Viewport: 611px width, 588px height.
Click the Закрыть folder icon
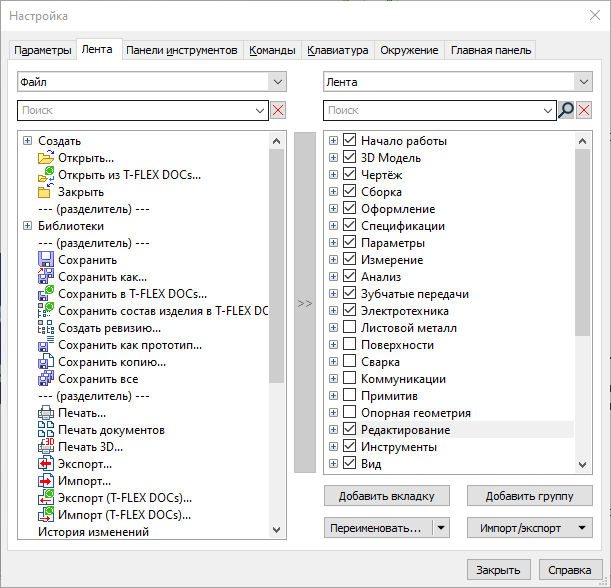[x=44, y=192]
